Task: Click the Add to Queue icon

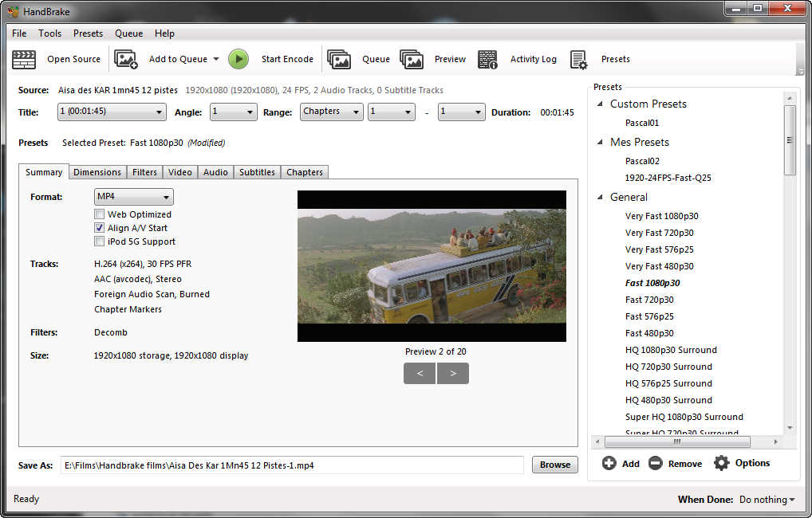Action: pyautogui.click(x=126, y=59)
